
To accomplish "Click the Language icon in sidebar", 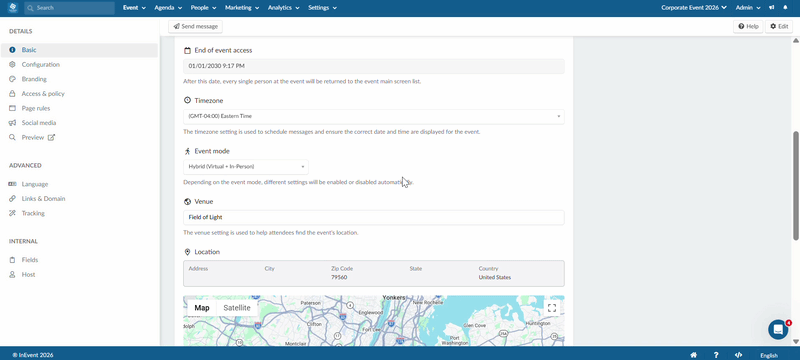I will coord(12,184).
